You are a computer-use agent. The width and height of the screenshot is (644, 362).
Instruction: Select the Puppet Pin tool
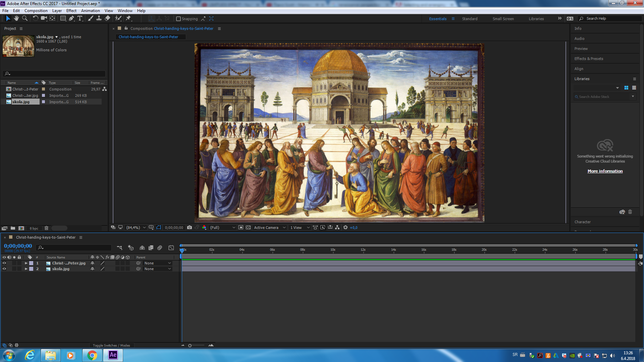128,18
